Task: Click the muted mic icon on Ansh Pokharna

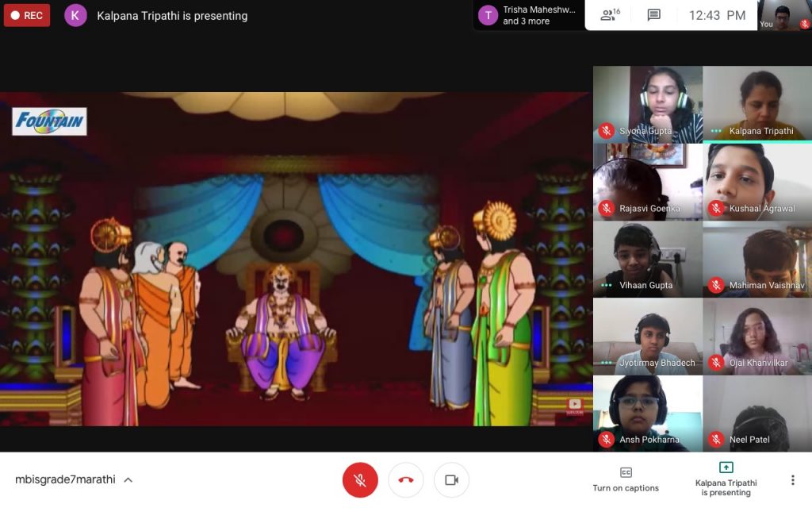Action: 607,440
